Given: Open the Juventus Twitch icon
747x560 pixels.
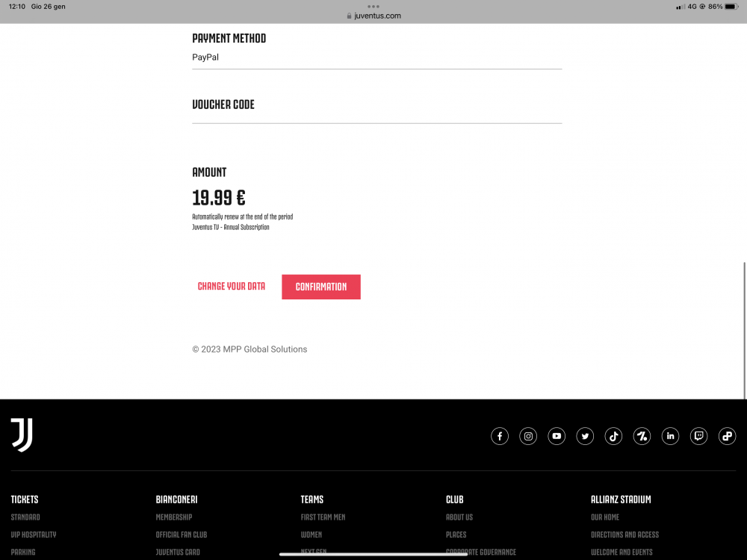Looking at the screenshot, I should [698, 436].
